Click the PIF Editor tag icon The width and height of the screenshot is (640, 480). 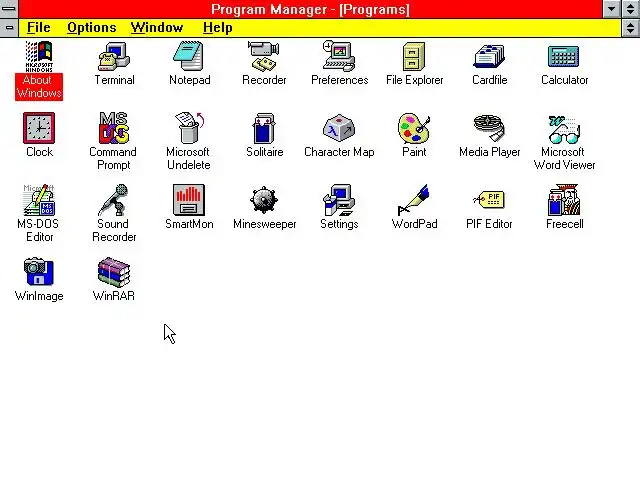[489, 200]
